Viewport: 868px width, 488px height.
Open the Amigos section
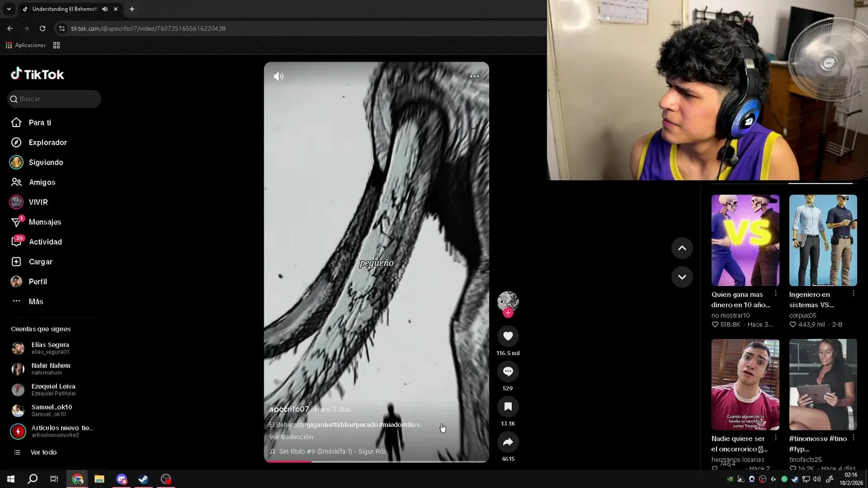[x=33, y=182]
